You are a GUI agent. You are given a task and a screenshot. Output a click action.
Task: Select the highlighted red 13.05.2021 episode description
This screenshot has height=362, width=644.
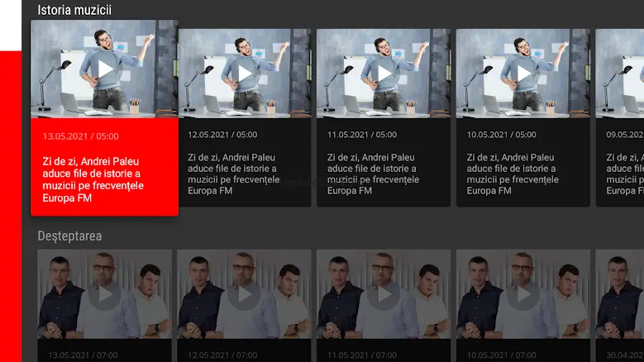click(105, 167)
